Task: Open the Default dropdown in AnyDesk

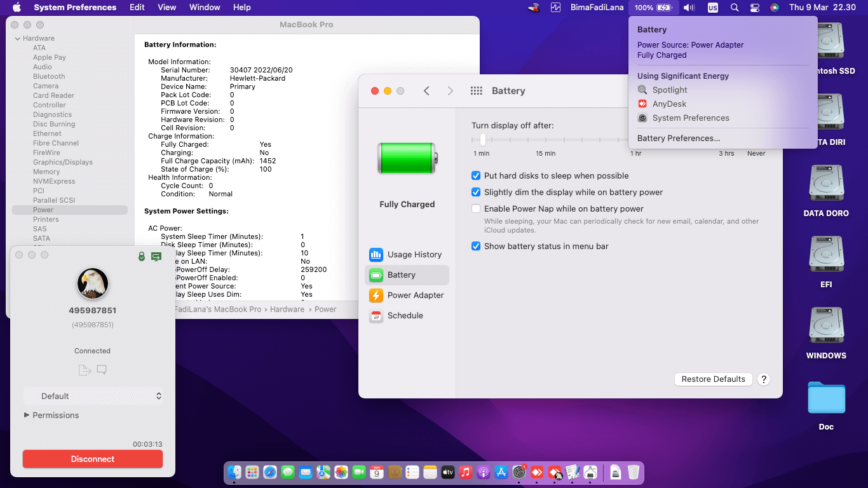Action: (93, 396)
